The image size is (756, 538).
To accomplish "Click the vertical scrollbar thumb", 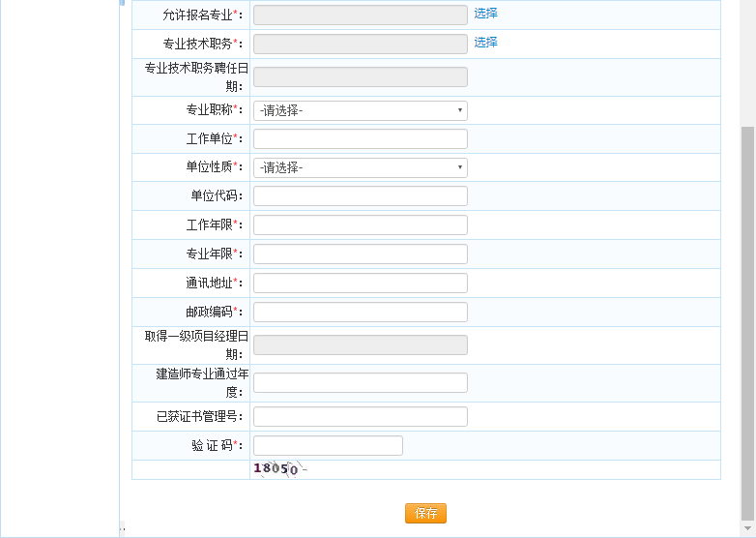I will point(747,319).
